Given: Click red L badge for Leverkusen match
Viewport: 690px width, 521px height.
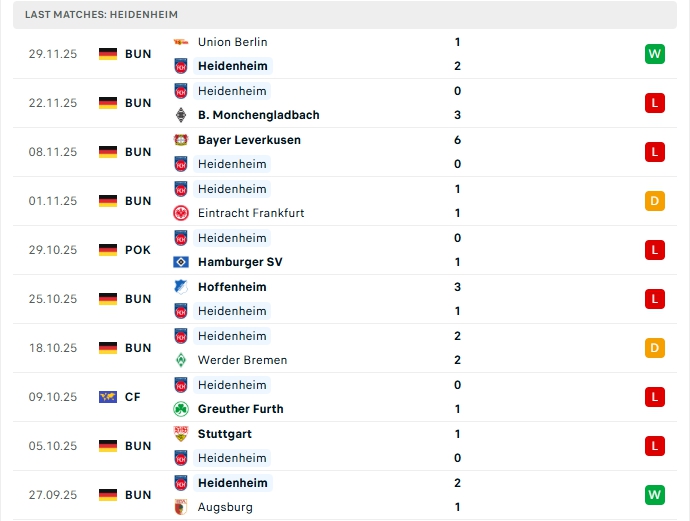Looking at the screenshot, I should (655, 152).
